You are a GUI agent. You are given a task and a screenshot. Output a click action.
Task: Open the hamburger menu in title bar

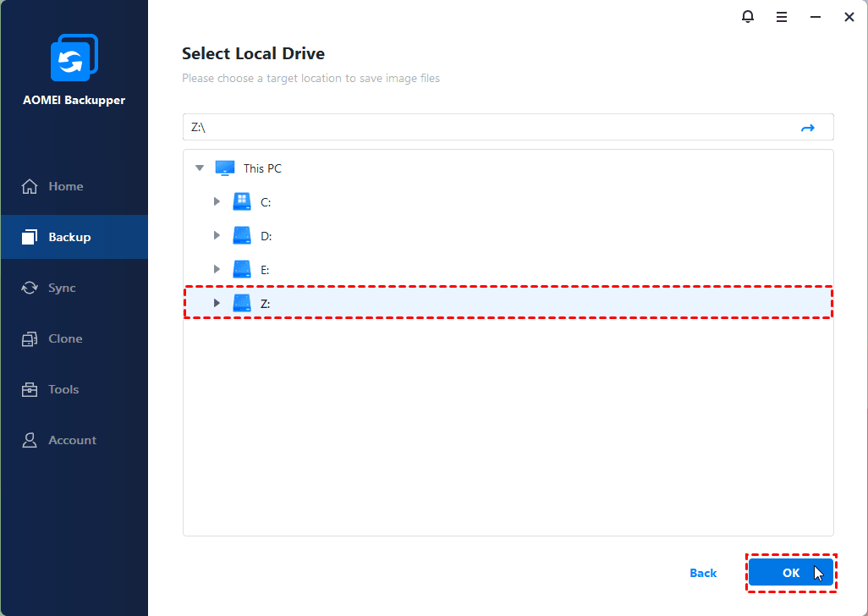[782, 17]
